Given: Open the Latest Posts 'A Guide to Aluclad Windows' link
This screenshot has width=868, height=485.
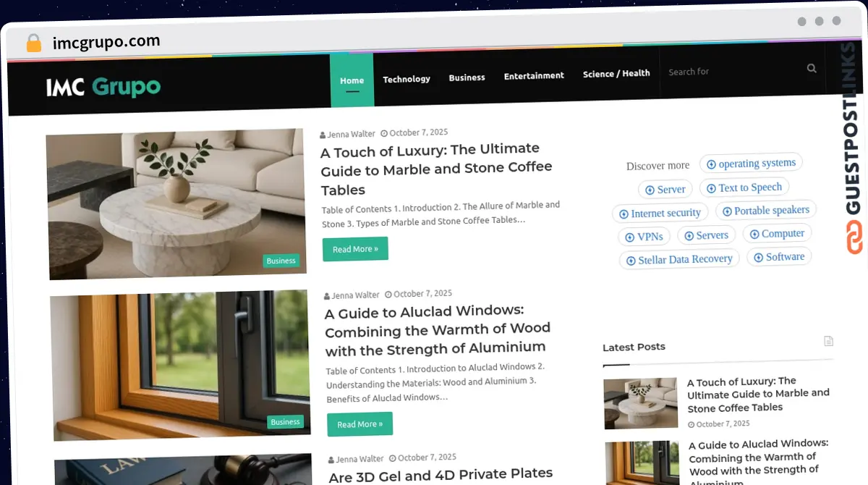Looking at the screenshot, I should [x=759, y=461].
